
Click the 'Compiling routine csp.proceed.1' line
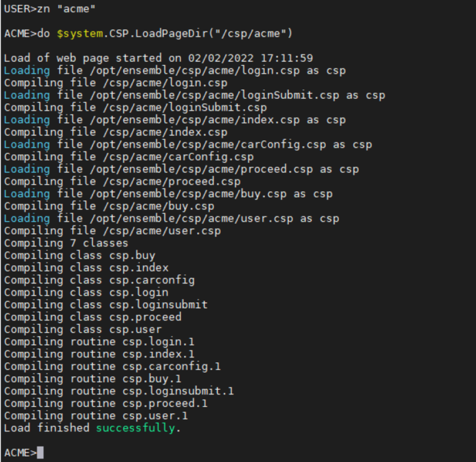click(106, 403)
